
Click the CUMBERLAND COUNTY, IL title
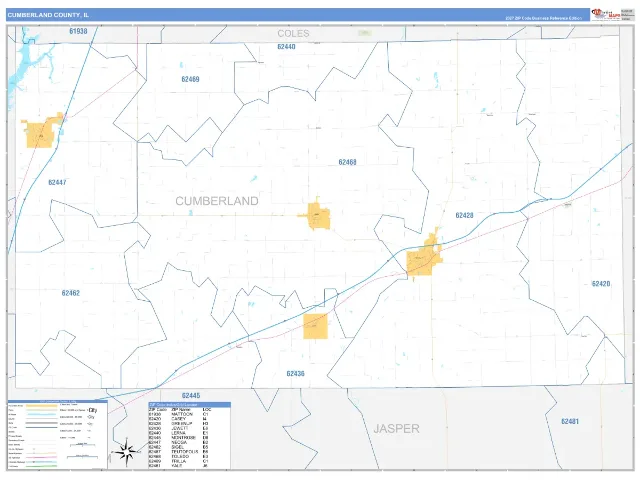48,15
